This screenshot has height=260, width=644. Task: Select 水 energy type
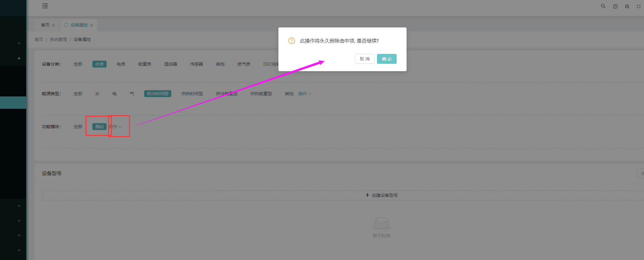point(97,94)
